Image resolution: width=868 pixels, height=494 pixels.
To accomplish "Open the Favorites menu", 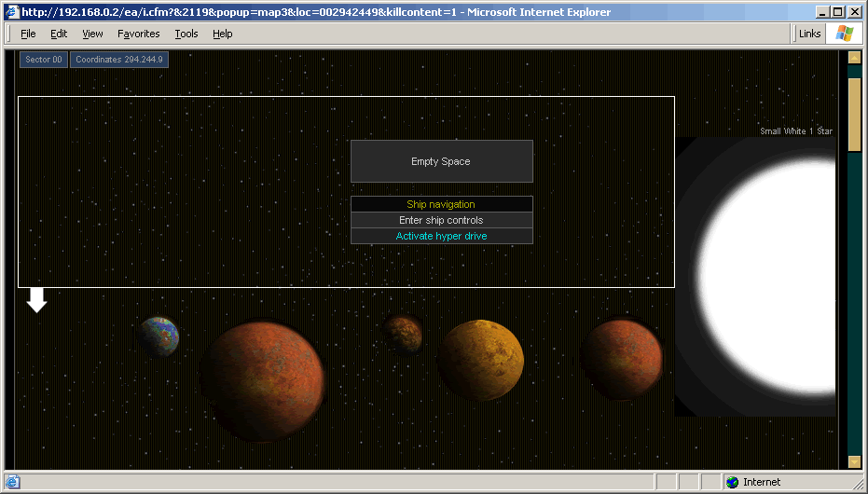I will [x=138, y=34].
